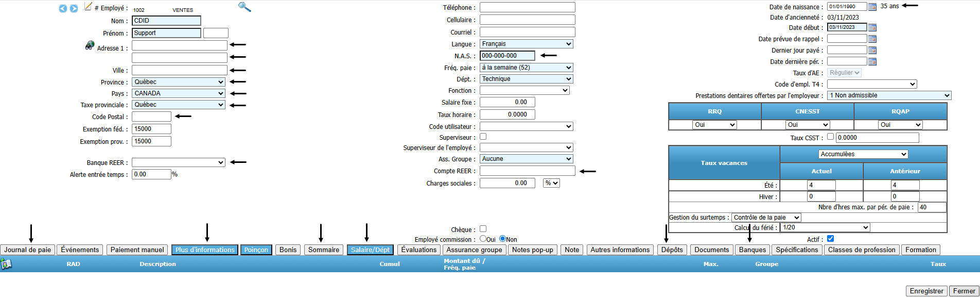Enable the Superviseur checkbox
This screenshot has height=298, width=980.
[x=483, y=137]
